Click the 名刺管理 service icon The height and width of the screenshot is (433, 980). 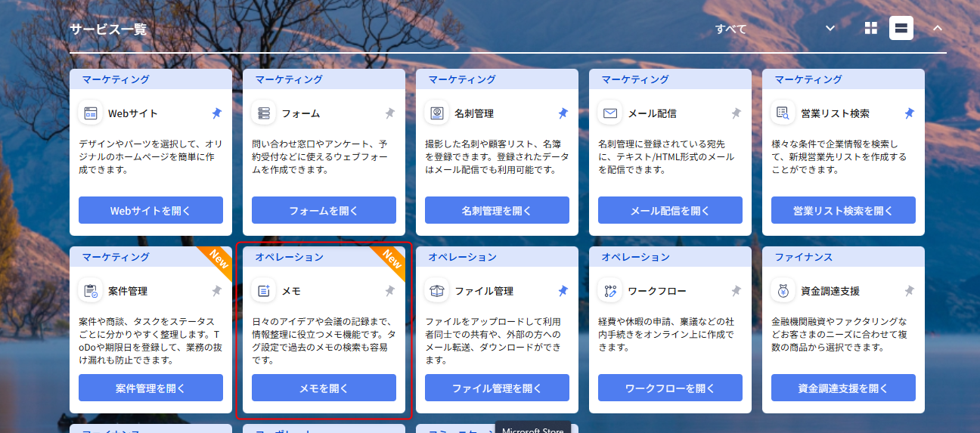(x=437, y=113)
